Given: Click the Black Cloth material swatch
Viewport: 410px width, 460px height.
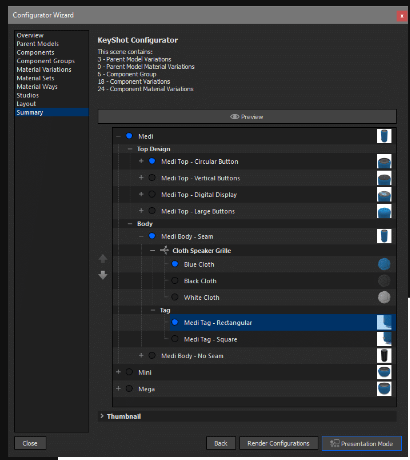Looking at the screenshot, I should 384,281.
